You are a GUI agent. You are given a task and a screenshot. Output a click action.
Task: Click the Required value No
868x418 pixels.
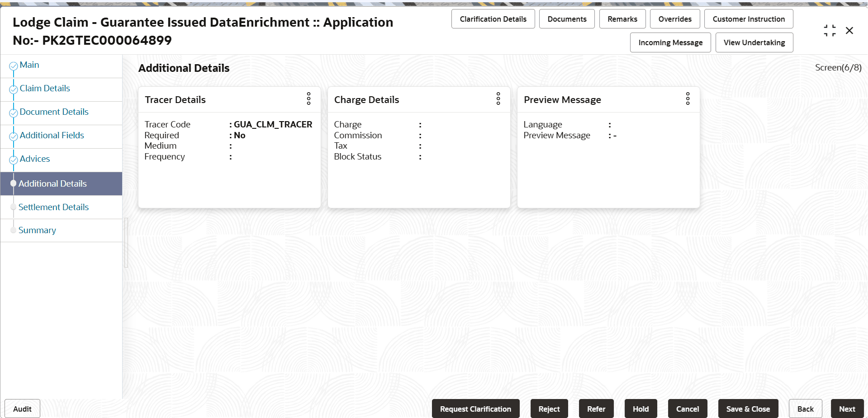240,135
